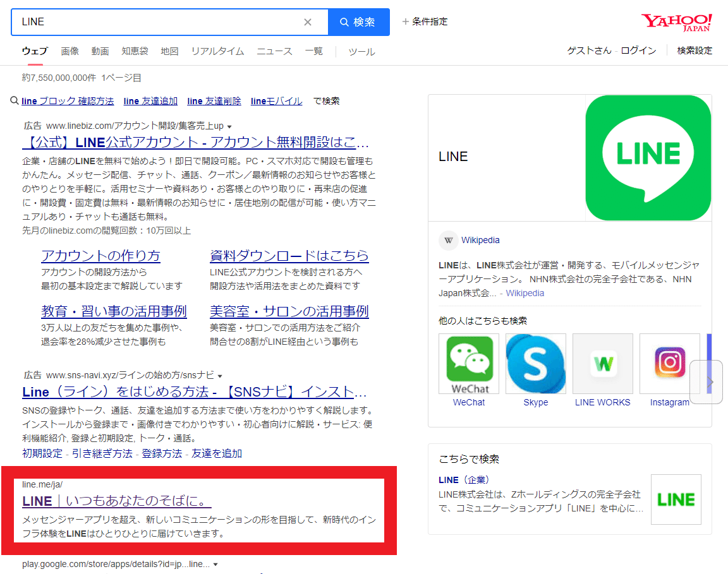The height and width of the screenshot is (574, 728).
Task: Open the 地図 tab
Action: coord(170,51)
